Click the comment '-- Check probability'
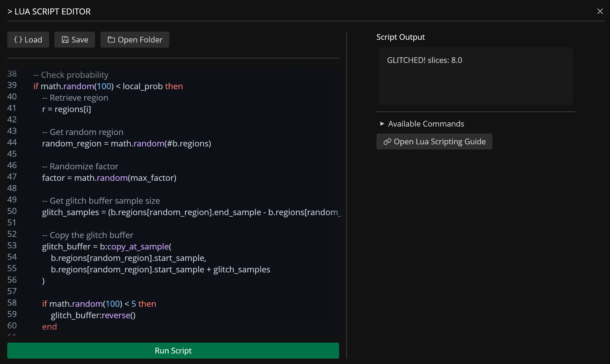The width and height of the screenshot is (610, 364). pos(71,75)
